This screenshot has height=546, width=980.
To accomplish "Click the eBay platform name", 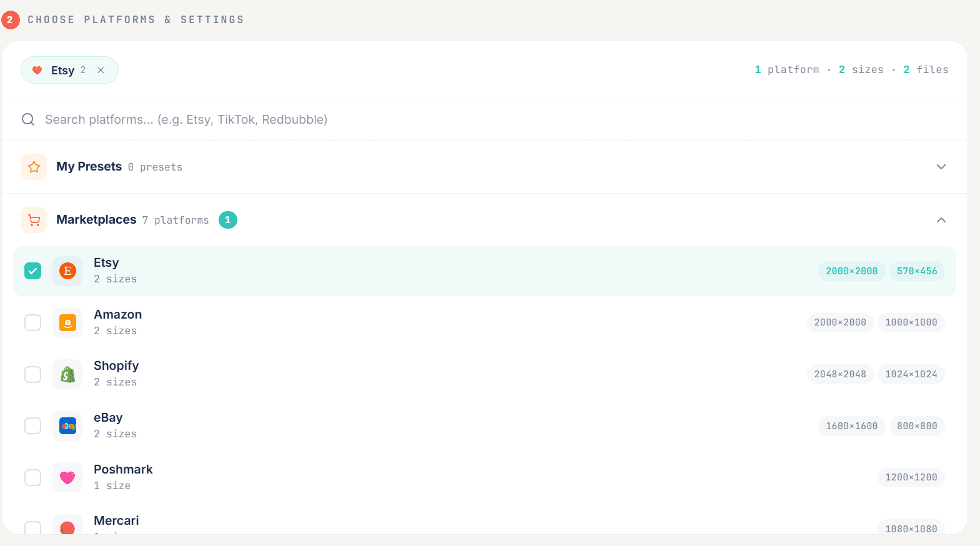I will (x=108, y=417).
